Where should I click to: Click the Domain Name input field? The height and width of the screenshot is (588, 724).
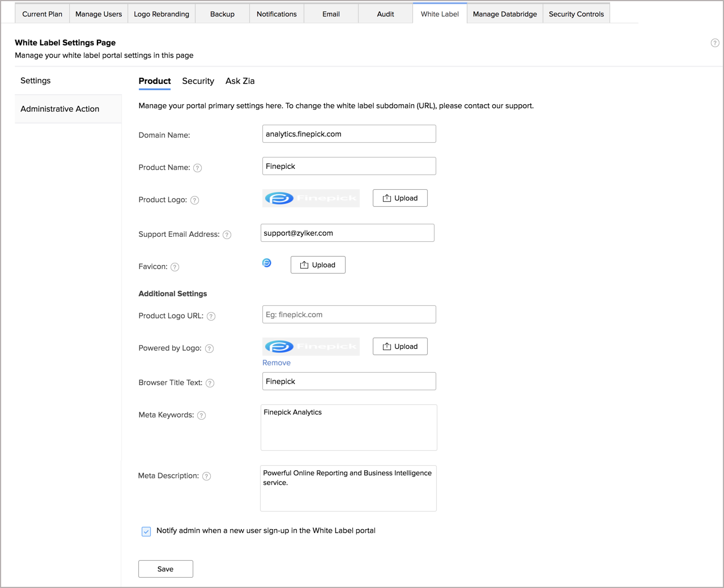pos(348,134)
